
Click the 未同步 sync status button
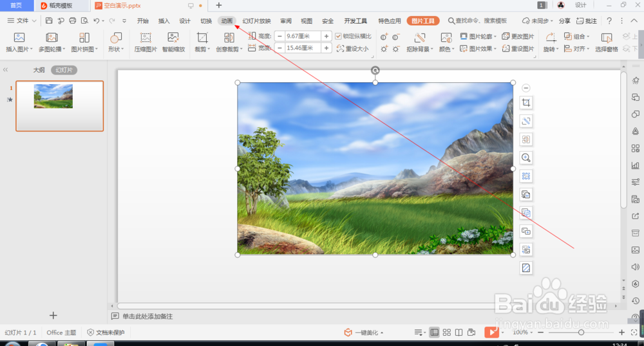click(x=537, y=21)
